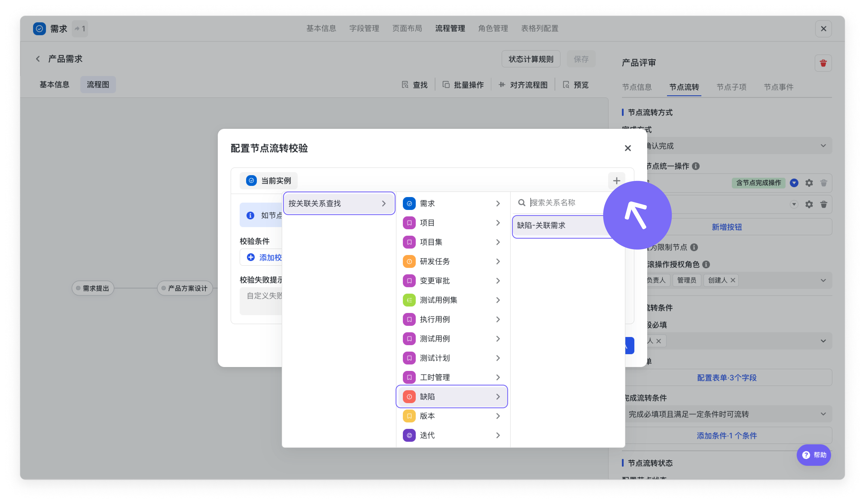Remove the 创建人 role tag
Image resolution: width=865 pixels, height=504 pixels.
click(733, 280)
